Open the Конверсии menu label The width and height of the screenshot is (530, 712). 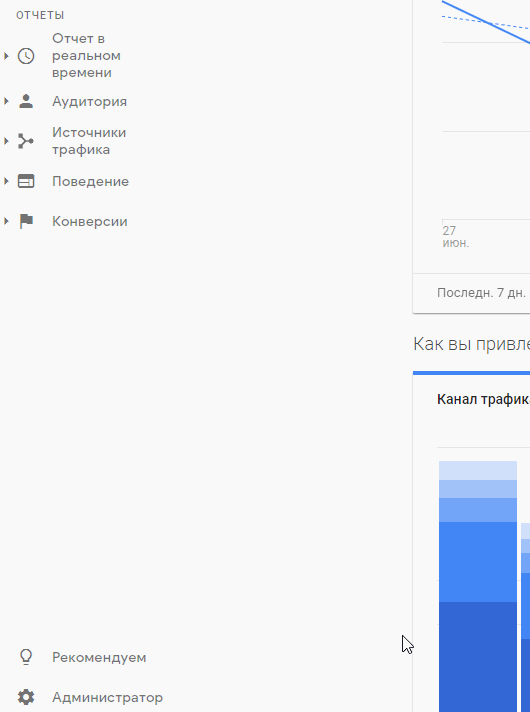pyautogui.click(x=89, y=222)
